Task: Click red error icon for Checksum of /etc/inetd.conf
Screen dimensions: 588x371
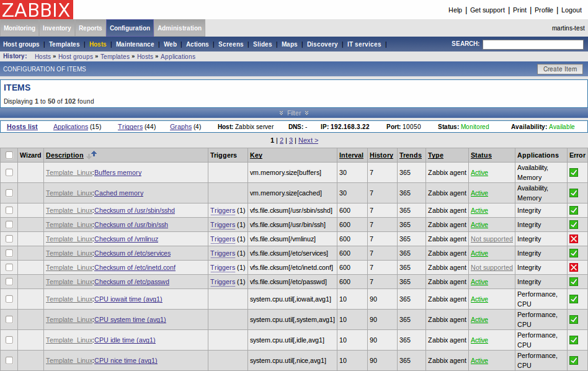Action: point(573,267)
